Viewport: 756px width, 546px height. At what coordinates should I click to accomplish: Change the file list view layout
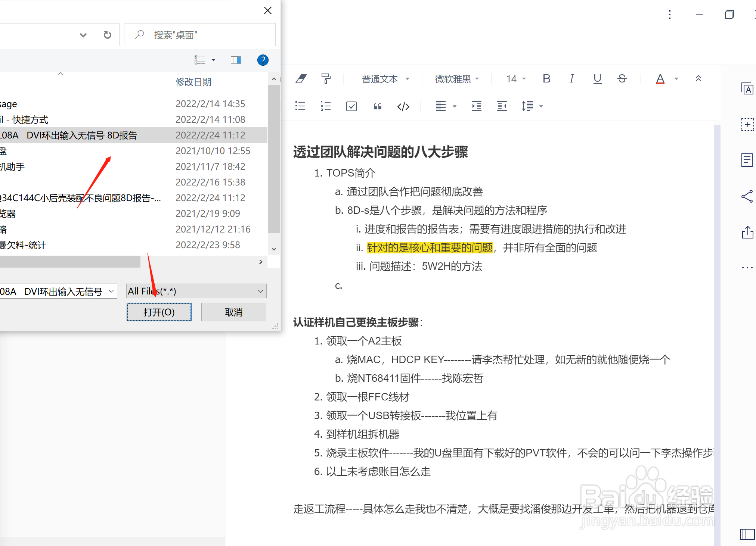pyautogui.click(x=200, y=60)
